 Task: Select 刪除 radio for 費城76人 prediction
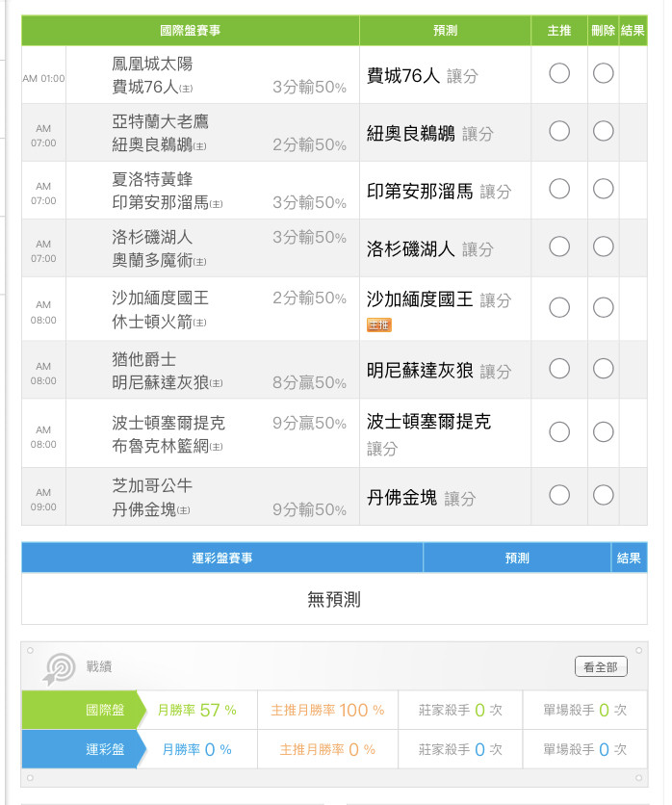[x=604, y=73]
